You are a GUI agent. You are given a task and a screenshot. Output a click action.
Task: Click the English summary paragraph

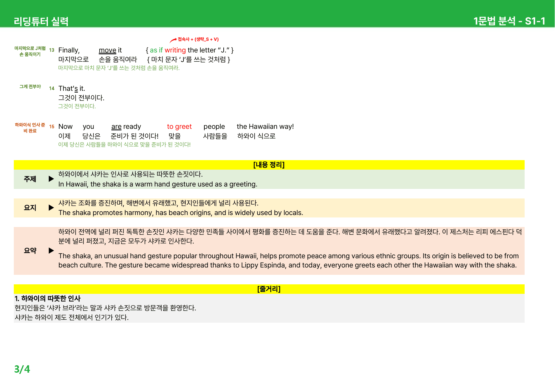289,260
